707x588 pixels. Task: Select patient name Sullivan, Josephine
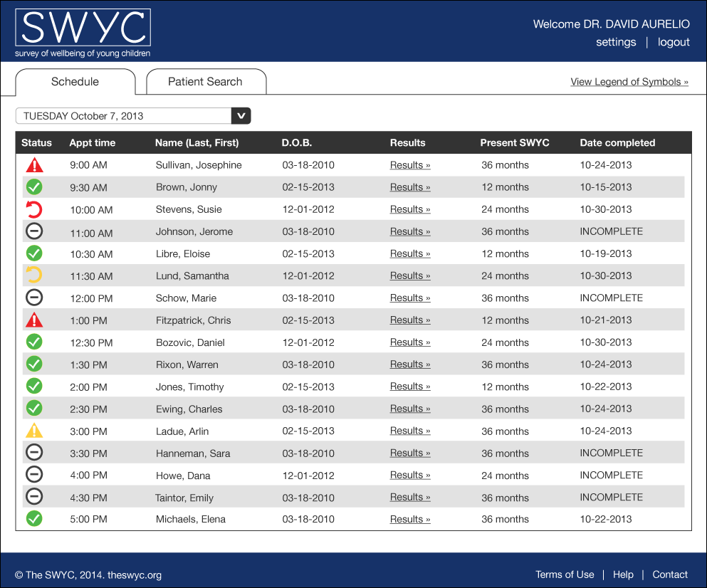point(199,165)
